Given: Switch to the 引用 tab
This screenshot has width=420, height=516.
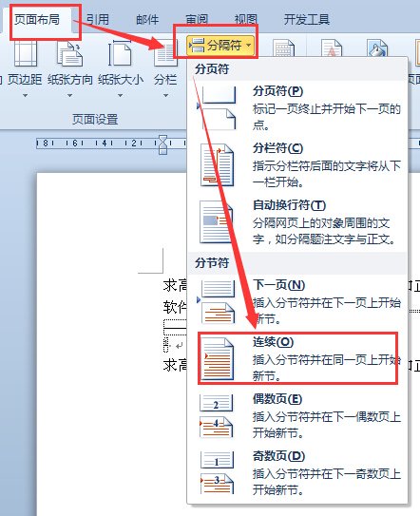Looking at the screenshot, I should click(98, 20).
